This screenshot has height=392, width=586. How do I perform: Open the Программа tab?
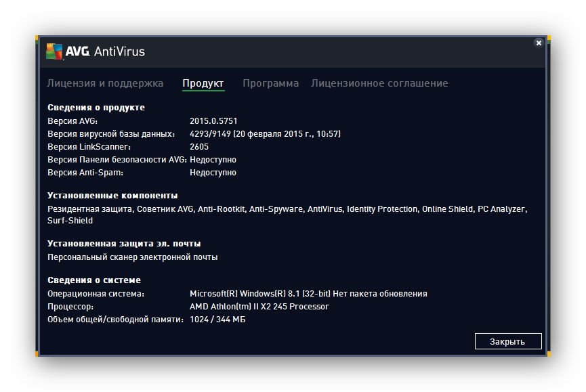(x=270, y=83)
